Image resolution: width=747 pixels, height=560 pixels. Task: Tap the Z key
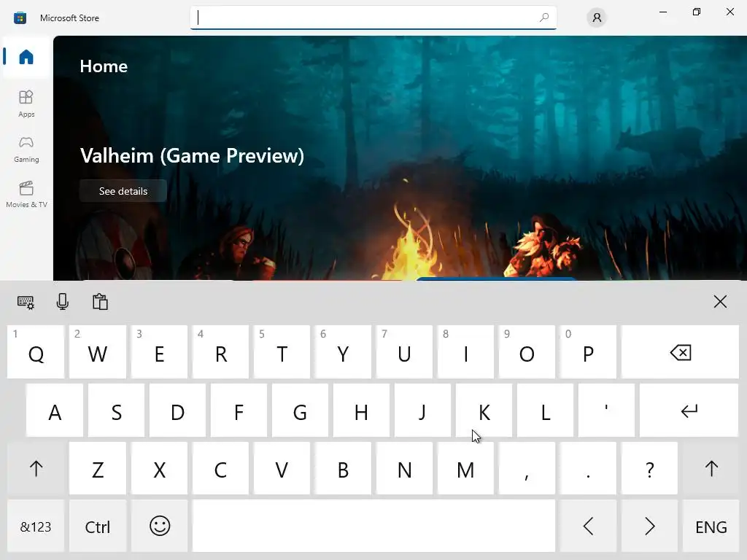[x=98, y=469]
